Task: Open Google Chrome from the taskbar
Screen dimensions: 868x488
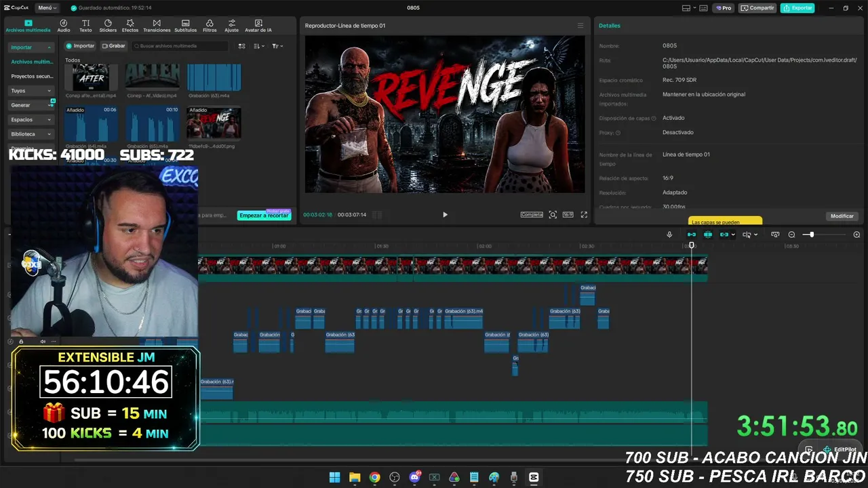Action: pos(374,477)
